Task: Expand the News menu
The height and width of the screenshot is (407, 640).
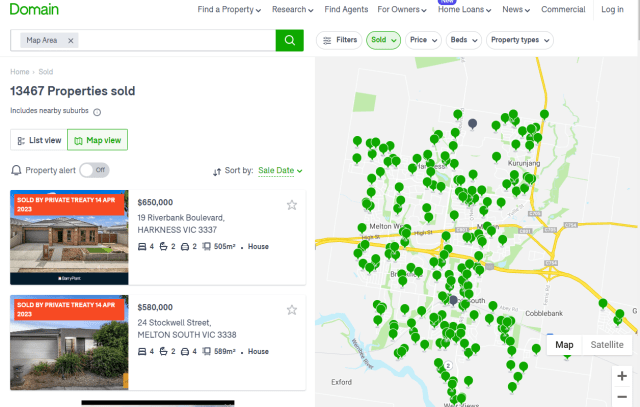Action: click(516, 9)
